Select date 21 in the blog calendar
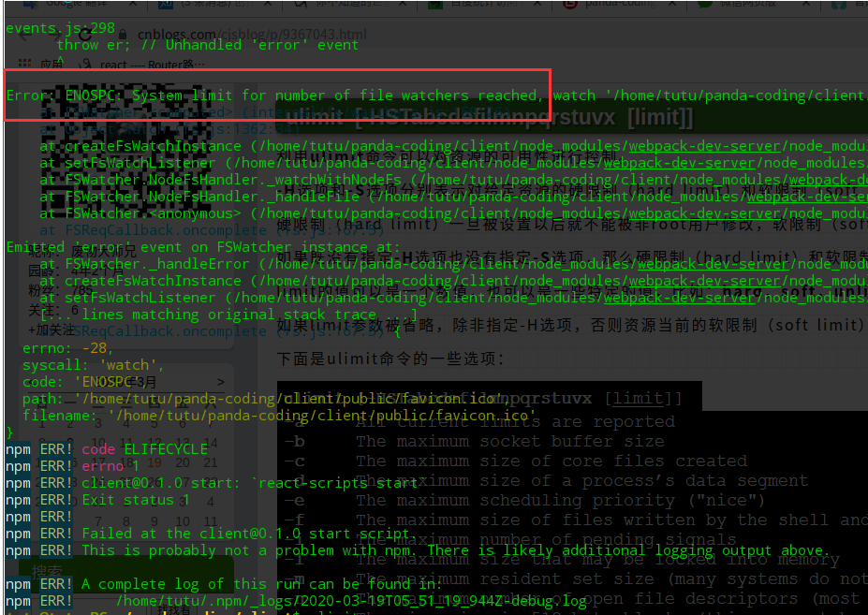 click(x=211, y=461)
